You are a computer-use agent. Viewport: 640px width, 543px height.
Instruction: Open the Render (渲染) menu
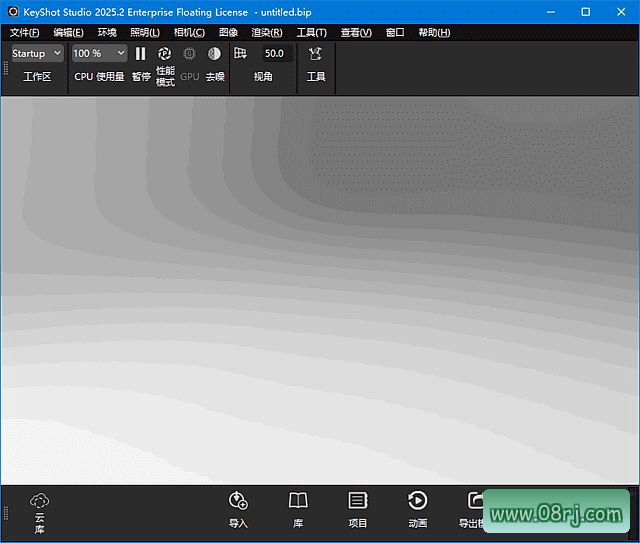[x=266, y=32]
